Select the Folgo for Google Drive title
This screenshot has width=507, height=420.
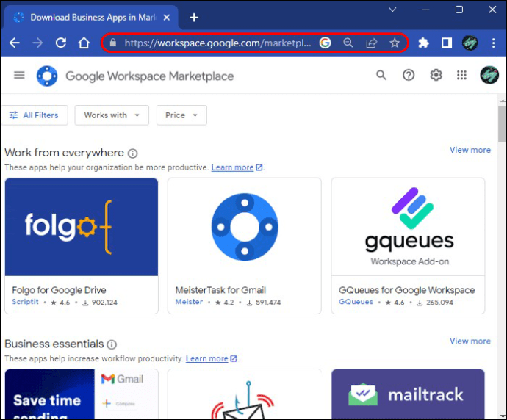[60, 290]
